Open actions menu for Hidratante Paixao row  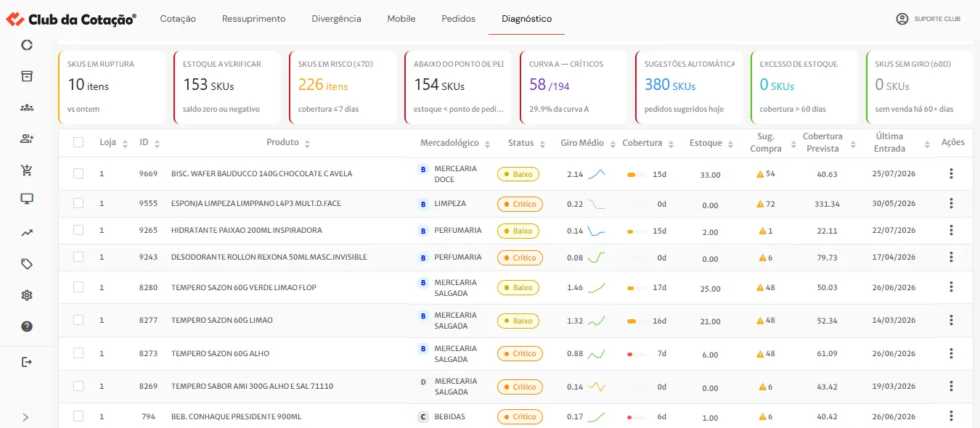tap(951, 230)
